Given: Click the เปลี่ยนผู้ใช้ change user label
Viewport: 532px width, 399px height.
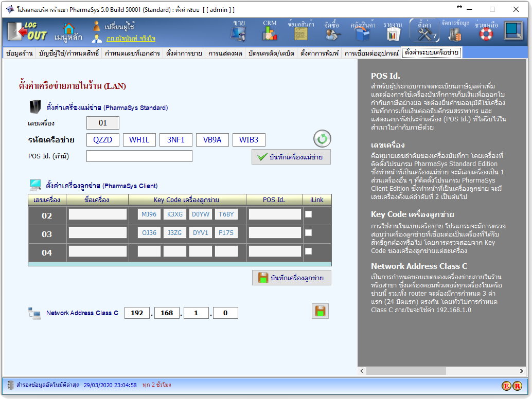Looking at the screenshot, I should 119,26.
